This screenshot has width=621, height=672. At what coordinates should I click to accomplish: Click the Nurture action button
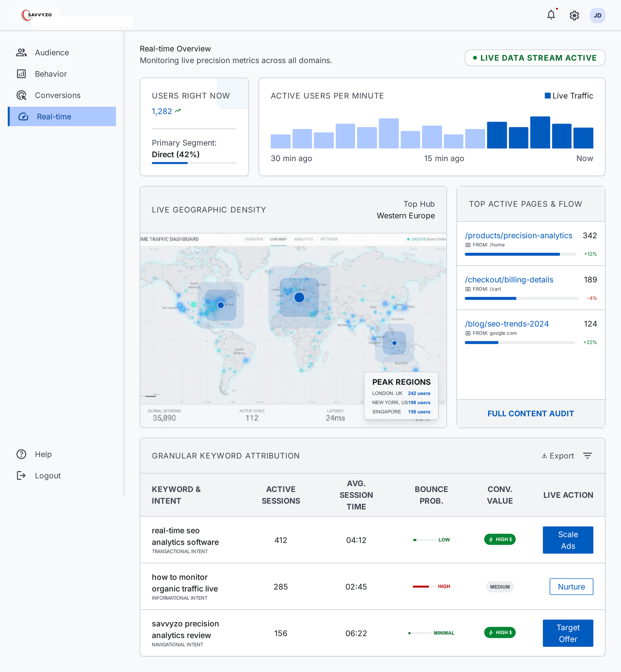[x=571, y=587]
